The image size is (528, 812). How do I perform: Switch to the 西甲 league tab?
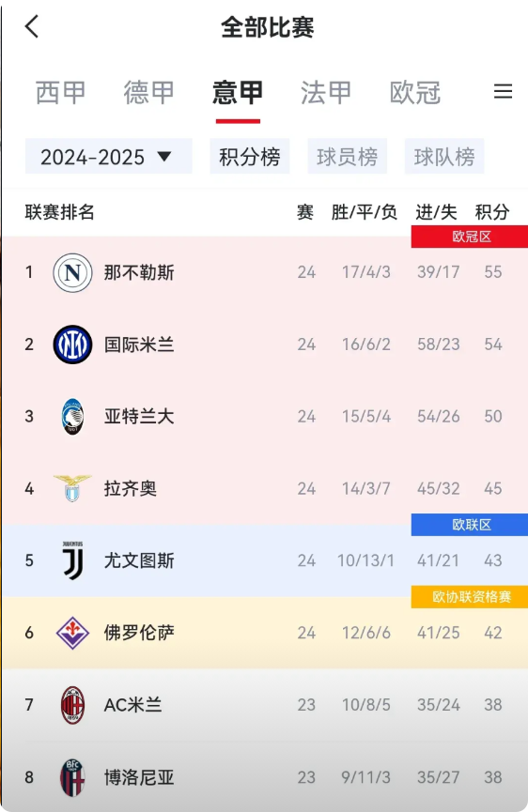pyautogui.click(x=61, y=93)
